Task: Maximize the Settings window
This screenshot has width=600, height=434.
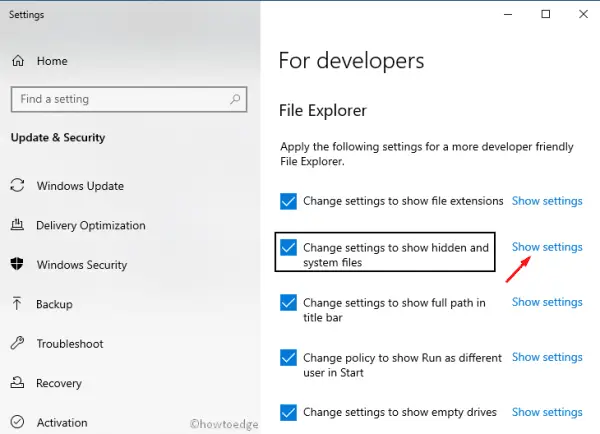Action: [545, 14]
